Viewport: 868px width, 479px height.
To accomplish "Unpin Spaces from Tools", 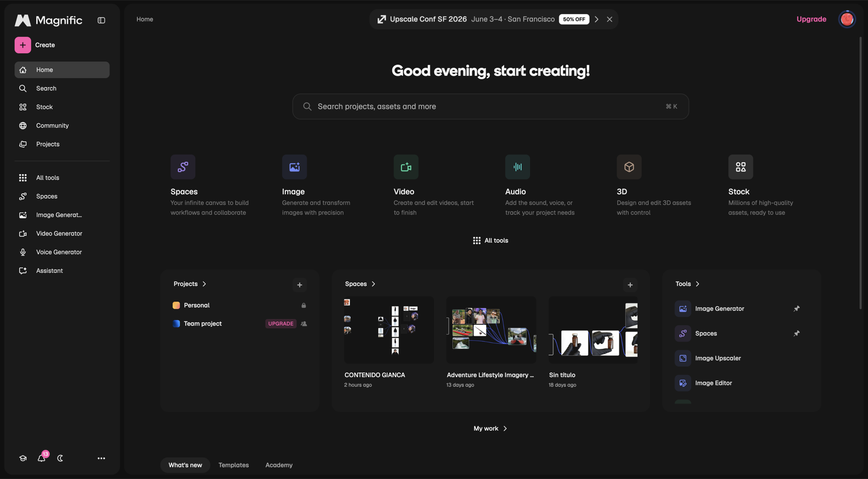I will point(796,334).
